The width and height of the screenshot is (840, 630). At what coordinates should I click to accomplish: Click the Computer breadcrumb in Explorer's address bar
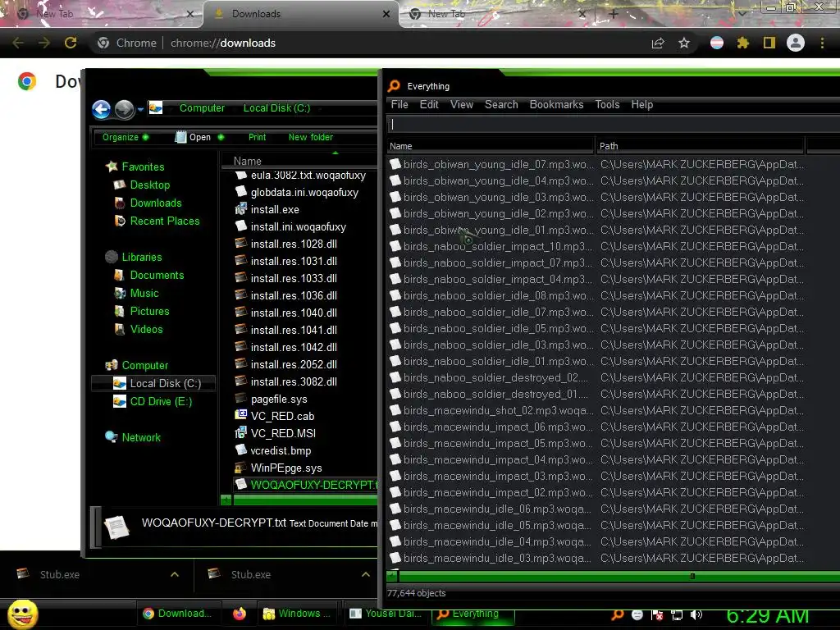coord(202,107)
